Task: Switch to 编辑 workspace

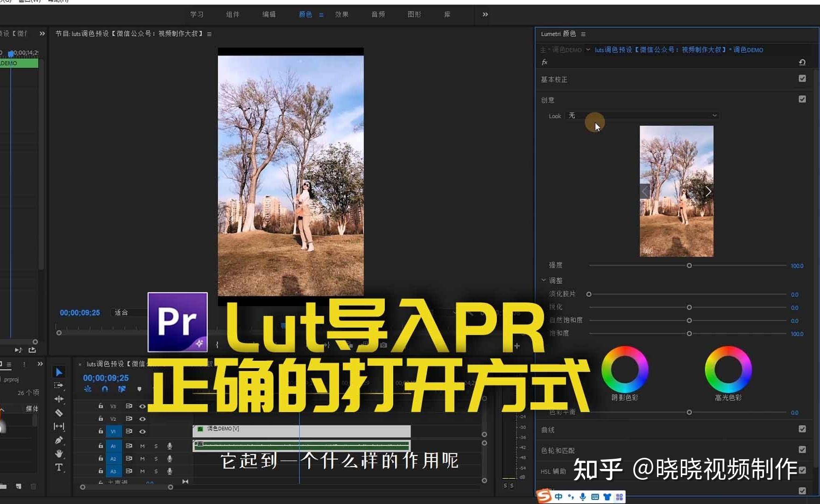Action: (x=269, y=14)
